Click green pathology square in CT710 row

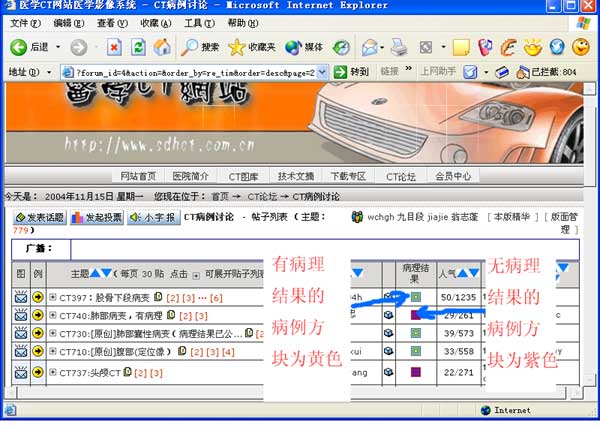pos(416,351)
